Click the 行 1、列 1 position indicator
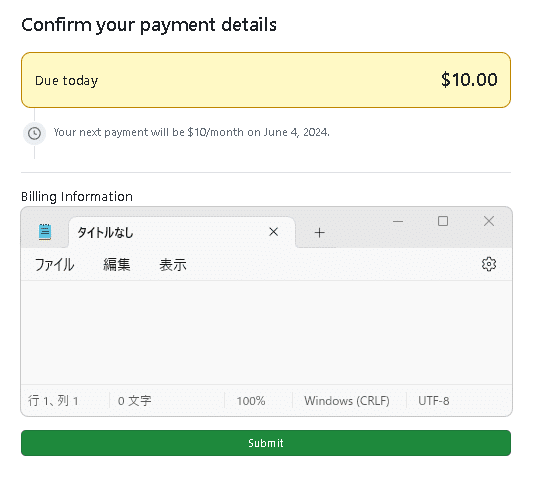Viewport: 533px width, 488px height. click(x=53, y=401)
